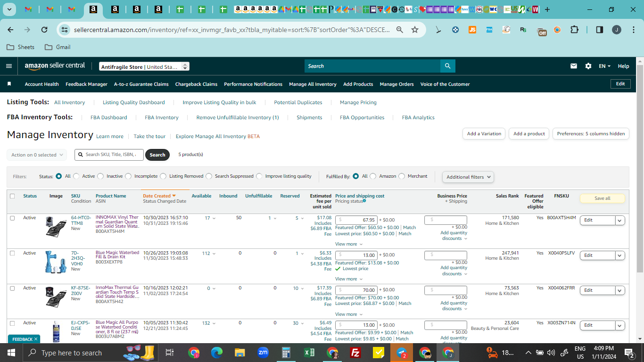
Task: Click Preferences: 5 columns hidden button
Action: (x=591, y=133)
